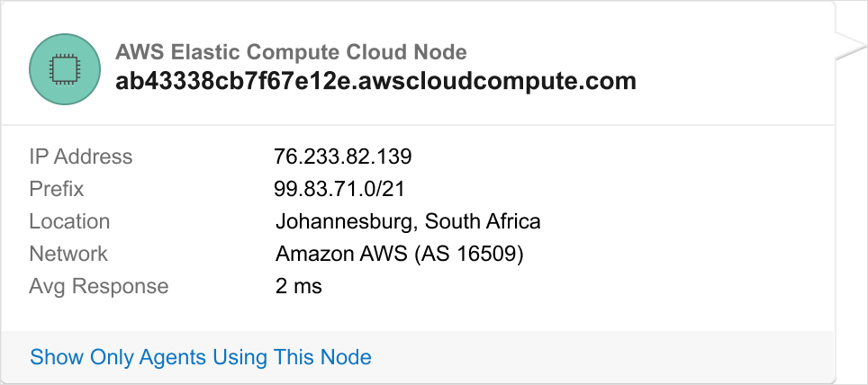The width and height of the screenshot is (868, 385).
Task: Click empty gray footer area beside the link
Action: point(603,357)
